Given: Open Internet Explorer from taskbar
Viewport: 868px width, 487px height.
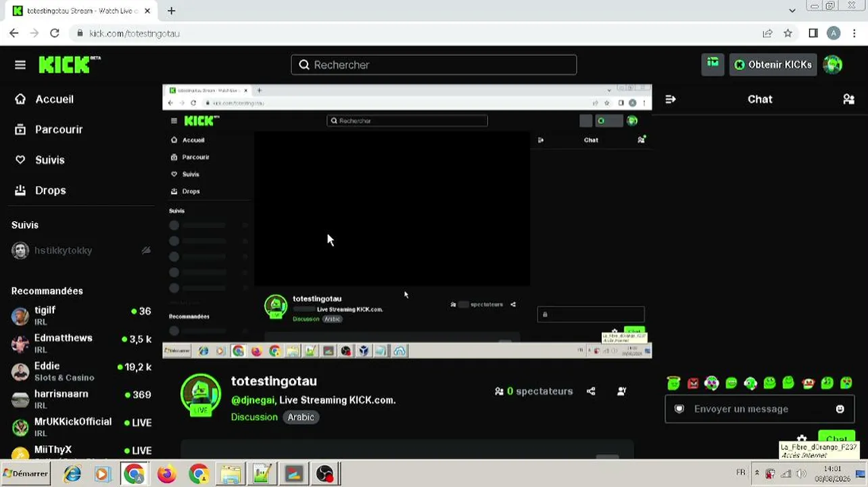Looking at the screenshot, I should coord(72,474).
